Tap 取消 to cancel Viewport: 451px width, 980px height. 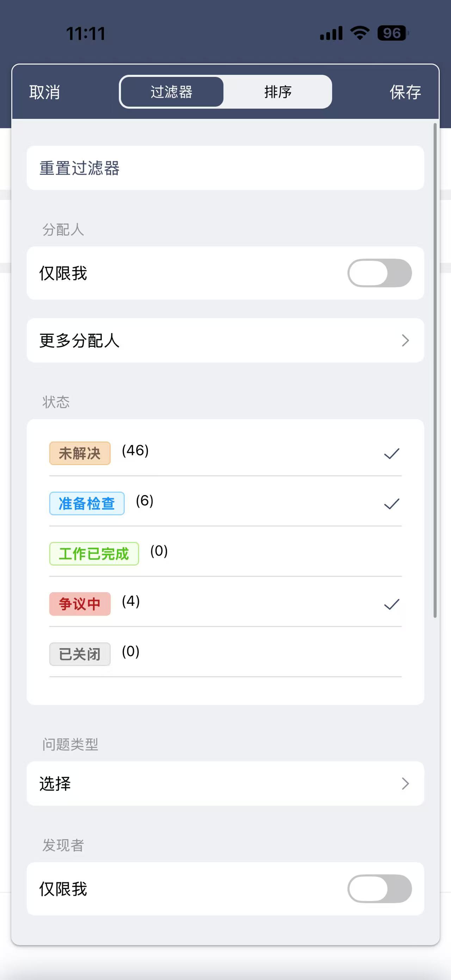tap(44, 92)
